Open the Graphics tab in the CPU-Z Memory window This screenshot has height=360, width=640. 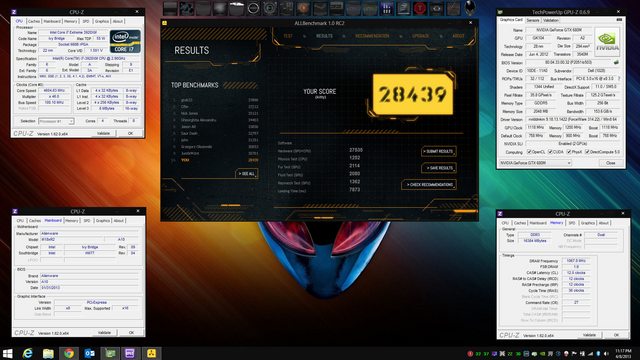pos(588,223)
